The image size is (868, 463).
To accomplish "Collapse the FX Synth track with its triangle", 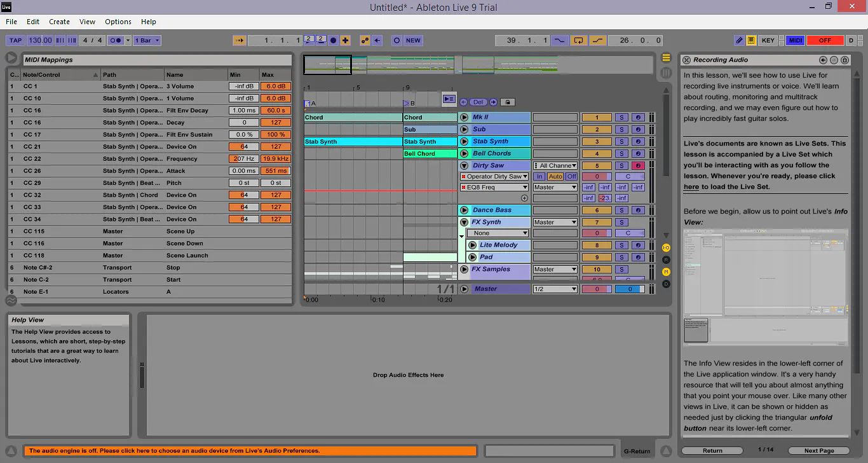I will [465, 222].
